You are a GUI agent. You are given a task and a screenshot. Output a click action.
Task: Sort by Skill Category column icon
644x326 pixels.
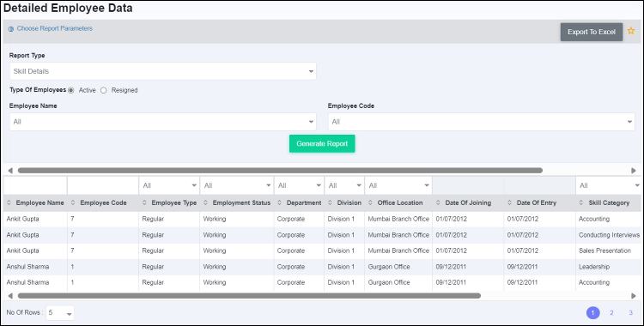[x=581, y=202]
